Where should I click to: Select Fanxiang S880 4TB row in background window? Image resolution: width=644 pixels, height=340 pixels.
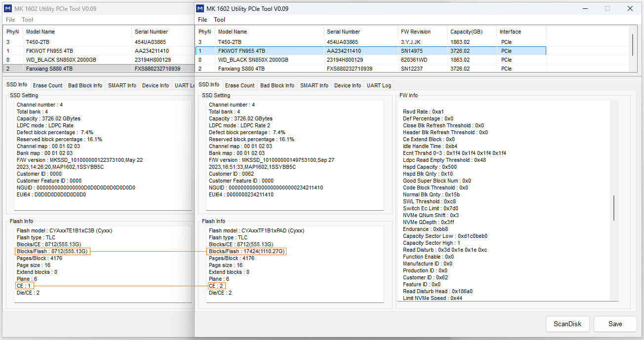point(99,69)
